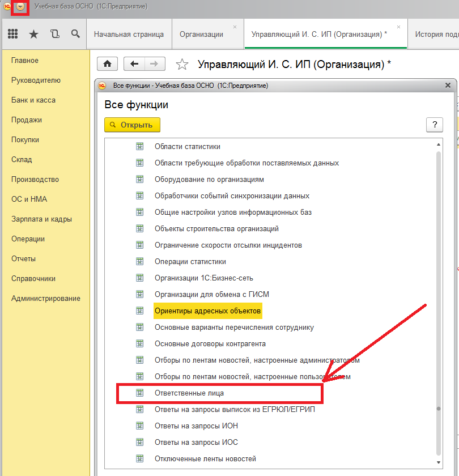This screenshot has width=459, height=476.
Task: Open Банк и касса section
Action: tap(33, 100)
